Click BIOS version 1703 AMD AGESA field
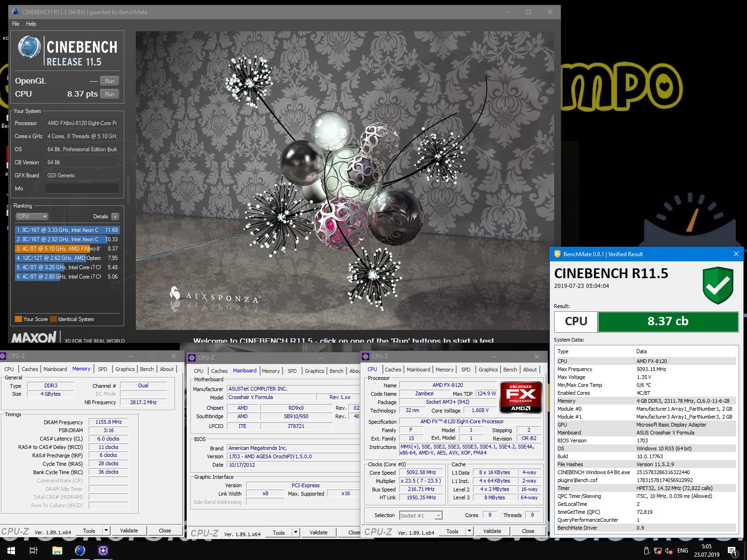This screenshot has width=747, height=560. tap(293, 456)
